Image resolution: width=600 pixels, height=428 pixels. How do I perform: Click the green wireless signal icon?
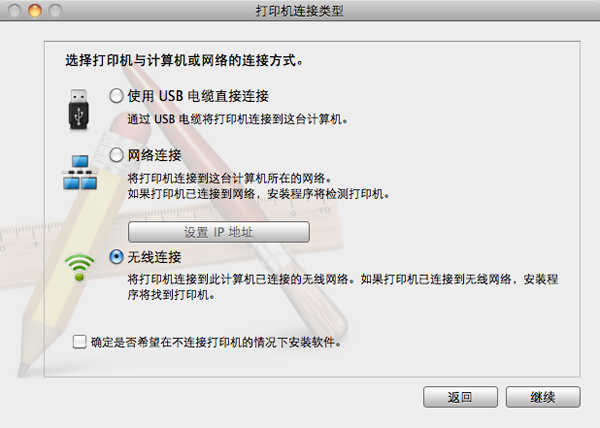pos(79,267)
